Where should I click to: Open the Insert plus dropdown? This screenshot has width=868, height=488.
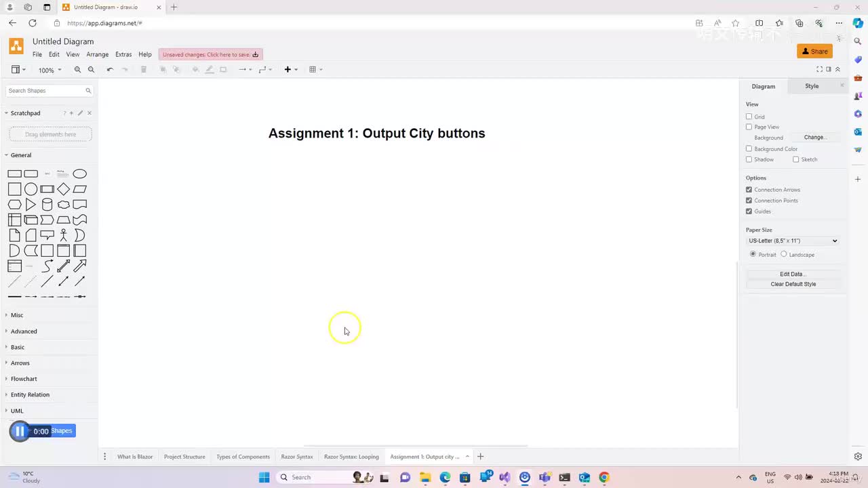(x=290, y=70)
